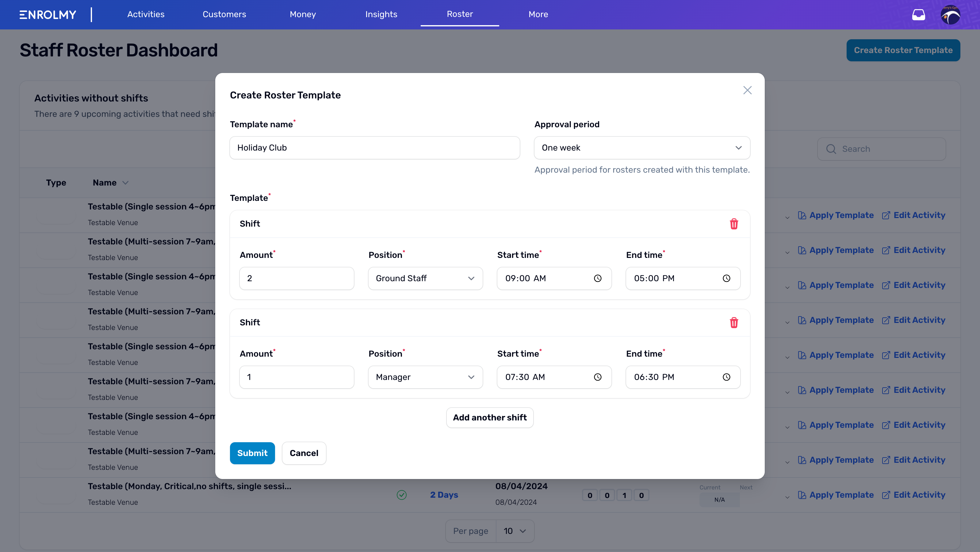Click the 2 Days link
Screen dimensions: 980x552
(444, 495)
